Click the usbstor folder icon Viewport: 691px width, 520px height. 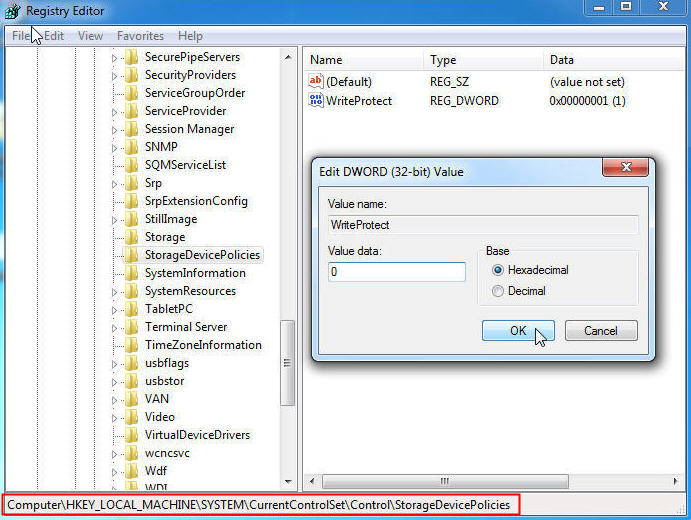(x=131, y=381)
